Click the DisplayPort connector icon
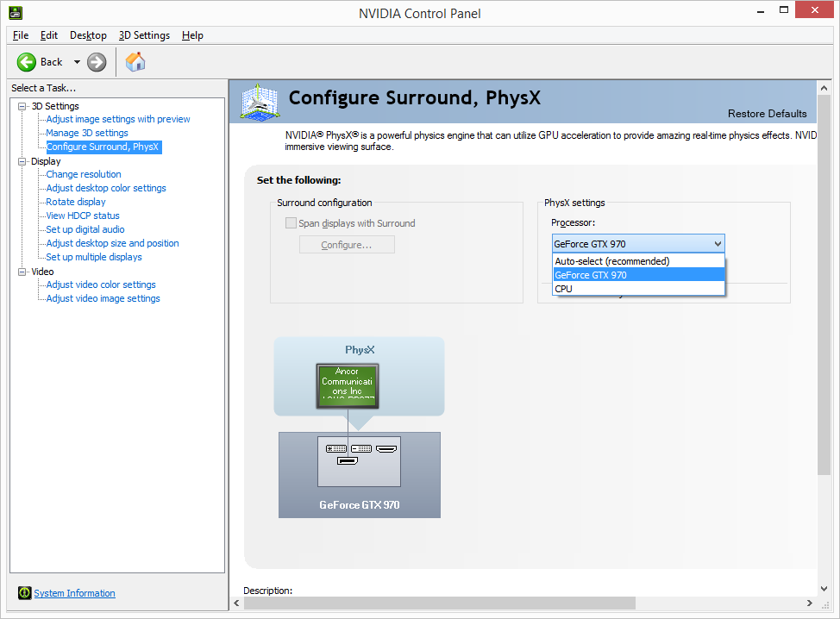Image resolution: width=840 pixels, height=619 pixels. pos(348,460)
